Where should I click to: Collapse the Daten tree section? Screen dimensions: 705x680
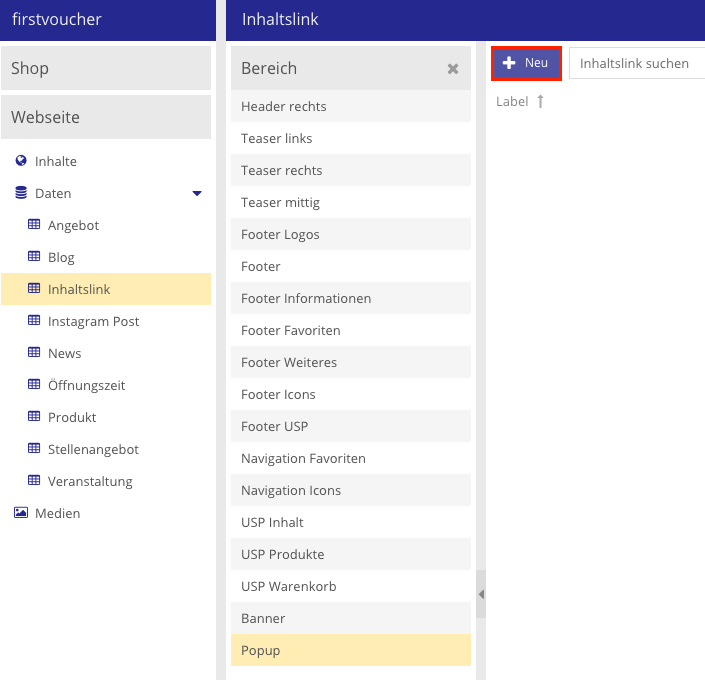(197, 193)
